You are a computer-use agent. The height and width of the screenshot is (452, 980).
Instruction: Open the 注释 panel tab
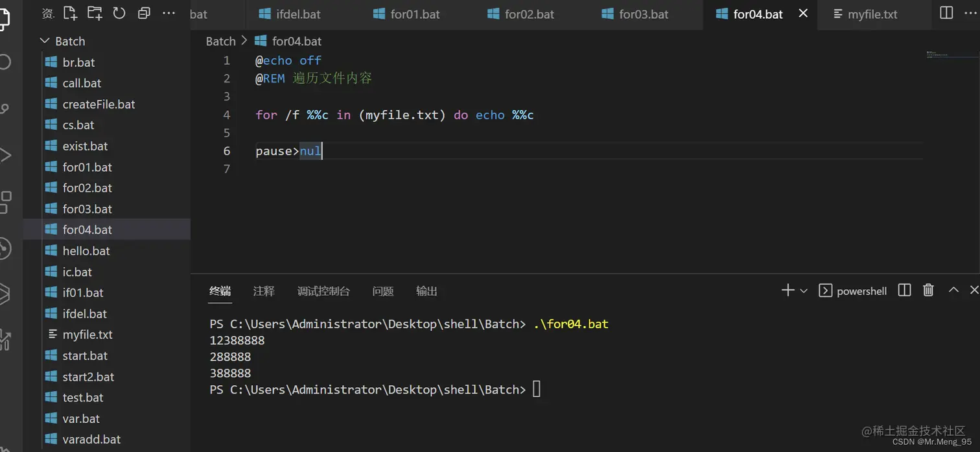(x=264, y=291)
